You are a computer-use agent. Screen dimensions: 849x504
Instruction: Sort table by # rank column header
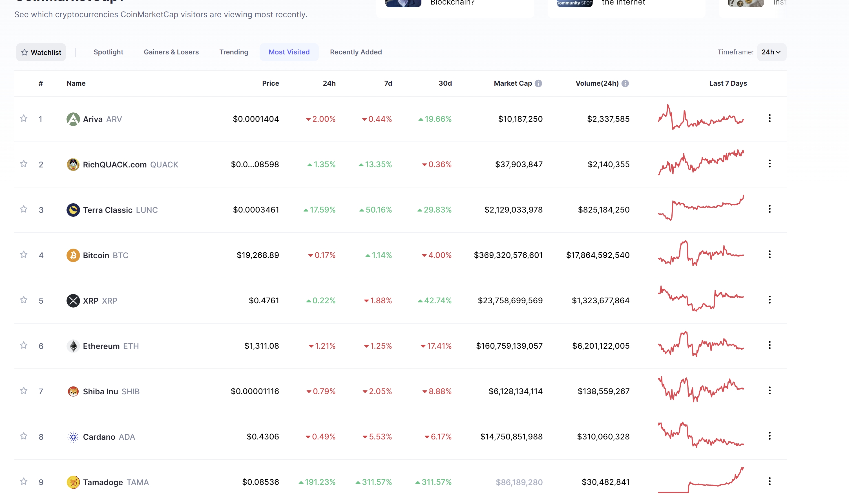41,83
